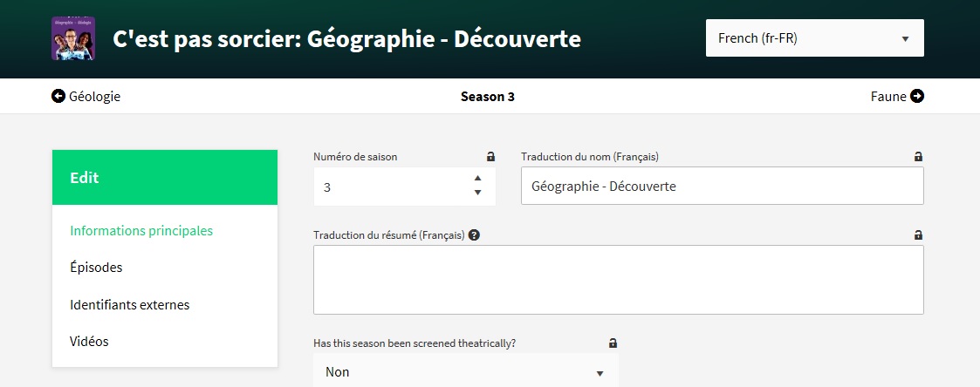The height and width of the screenshot is (387, 980).
Task: Click the show poster thumbnail
Action: 73,38
